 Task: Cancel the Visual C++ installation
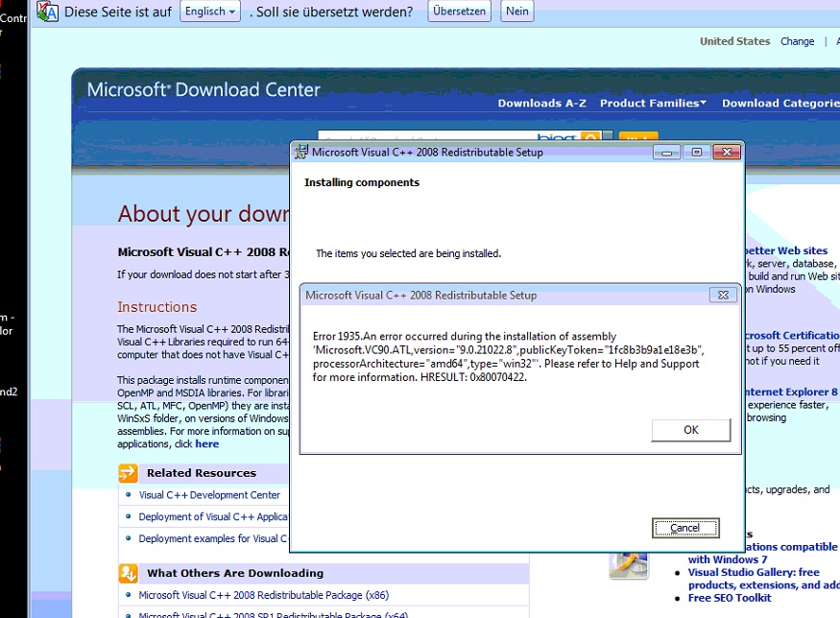coord(685,528)
